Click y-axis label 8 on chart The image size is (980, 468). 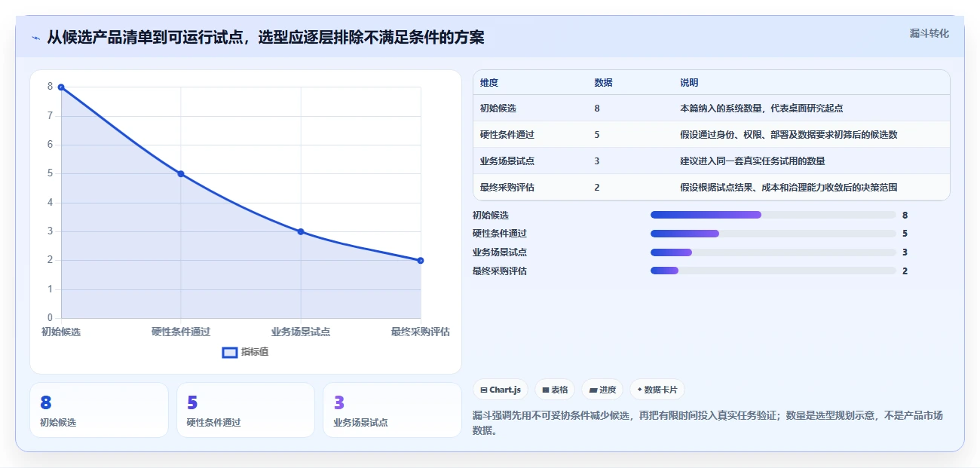tap(51, 87)
